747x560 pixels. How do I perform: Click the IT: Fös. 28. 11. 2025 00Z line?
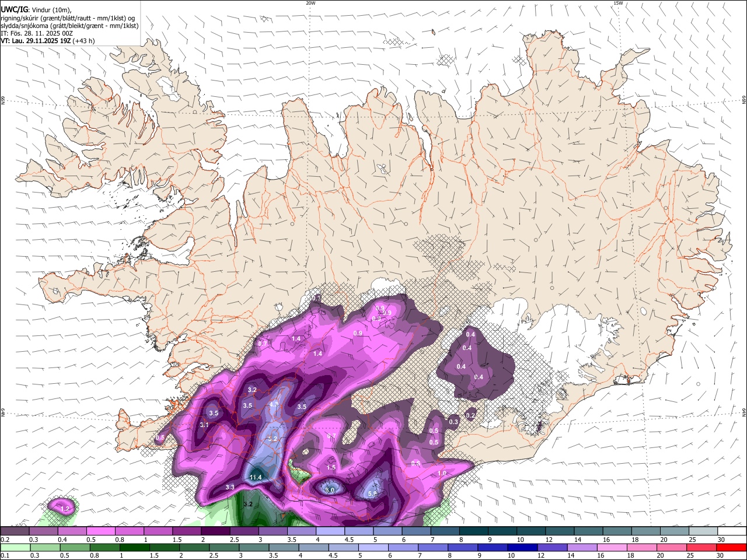pyautogui.click(x=37, y=33)
